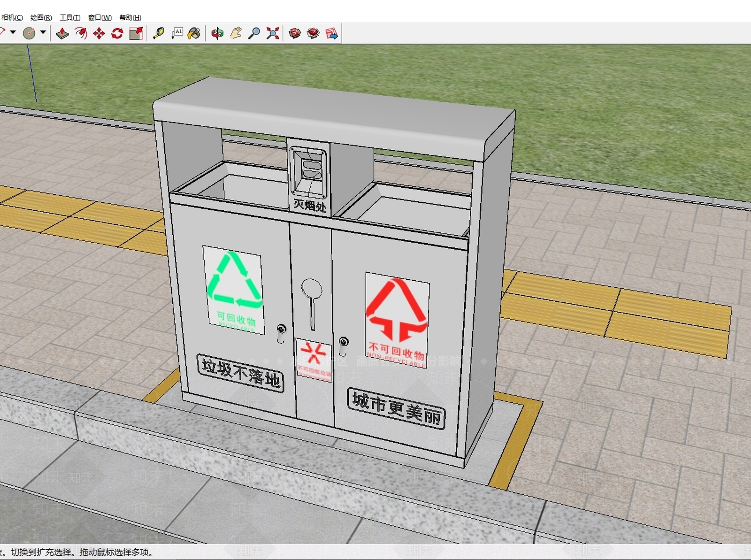Open the 窗口(W) window menu
The image size is (751, 560).
click(100, 17)
